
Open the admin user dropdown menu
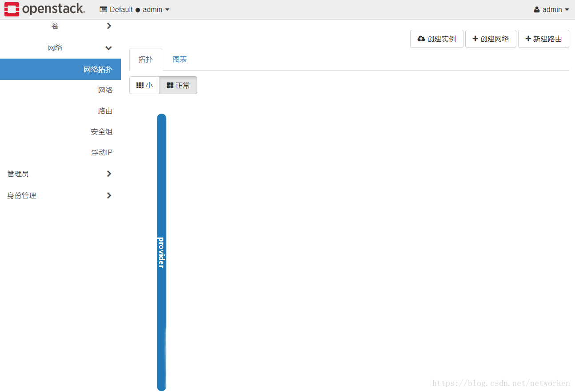[x=551, y=9]
